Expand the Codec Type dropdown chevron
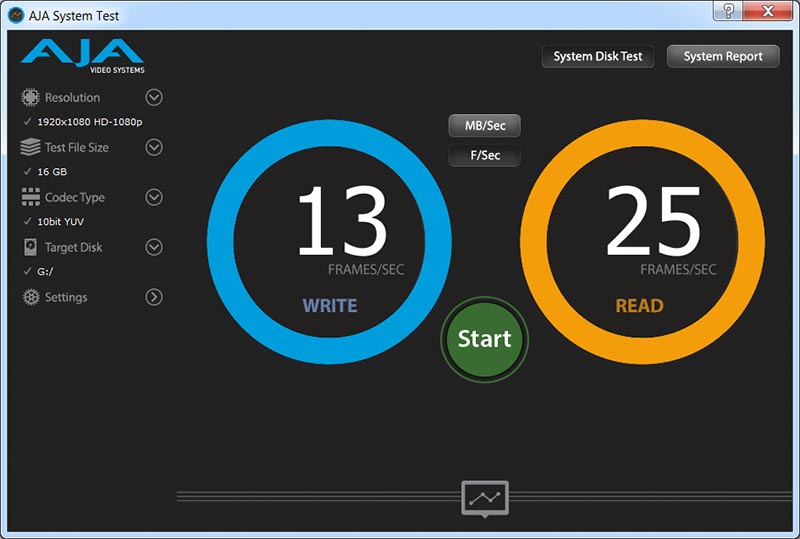 154,197
